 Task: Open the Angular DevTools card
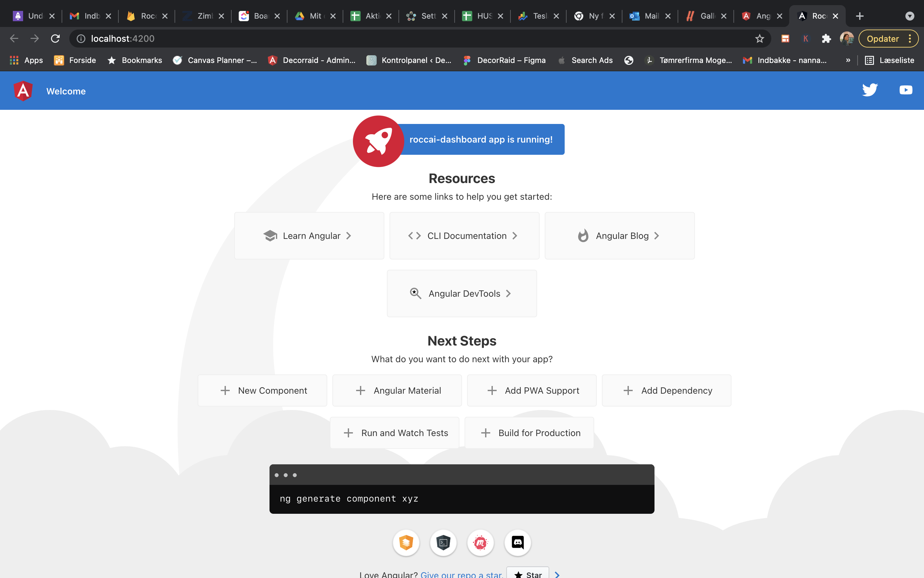[x=462, y=293]
